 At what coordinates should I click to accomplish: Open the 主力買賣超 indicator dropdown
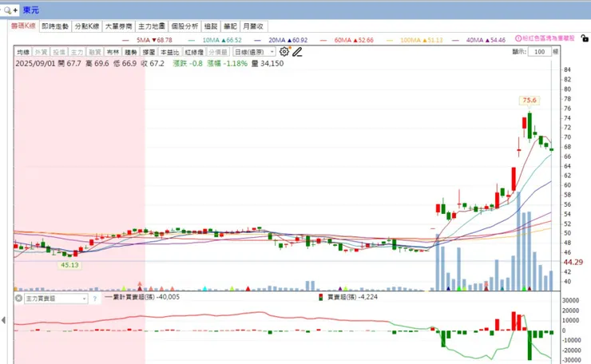[x=56, y=299]
